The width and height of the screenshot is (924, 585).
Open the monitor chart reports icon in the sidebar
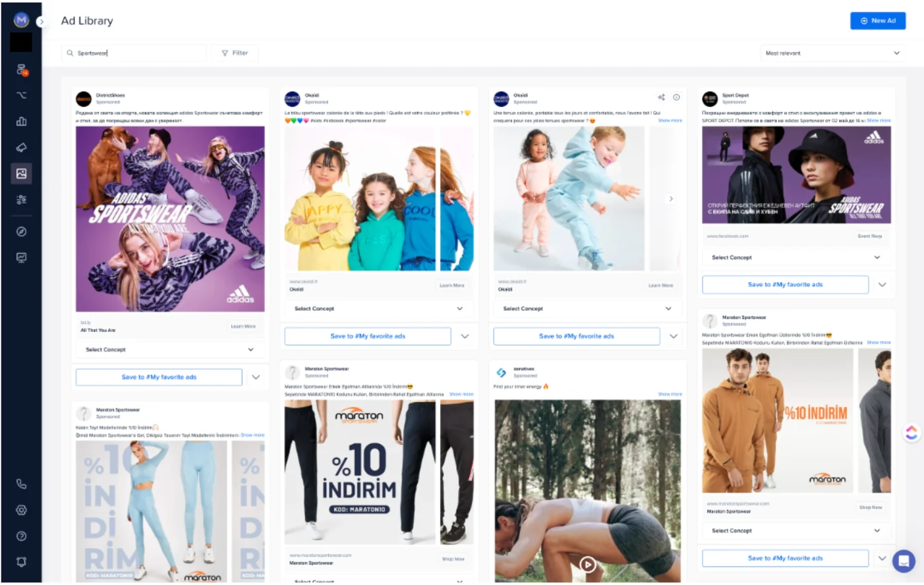(x=21, y=258)
